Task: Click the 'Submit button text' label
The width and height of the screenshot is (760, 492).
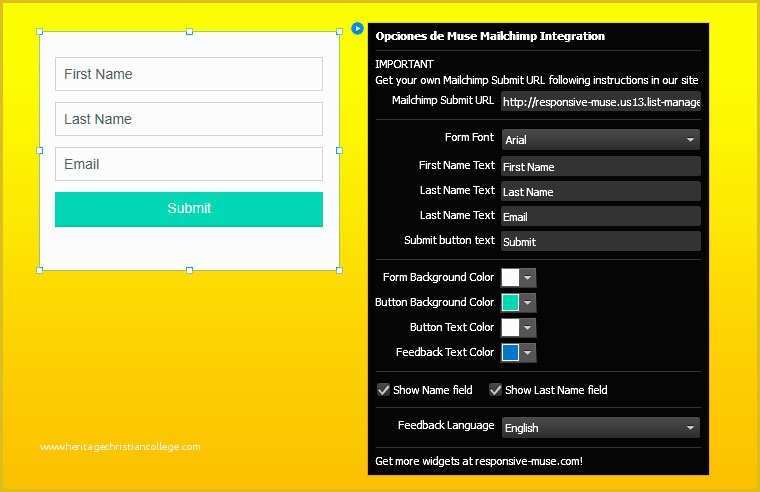Action: pyautogui.click(x=449, y=240)
